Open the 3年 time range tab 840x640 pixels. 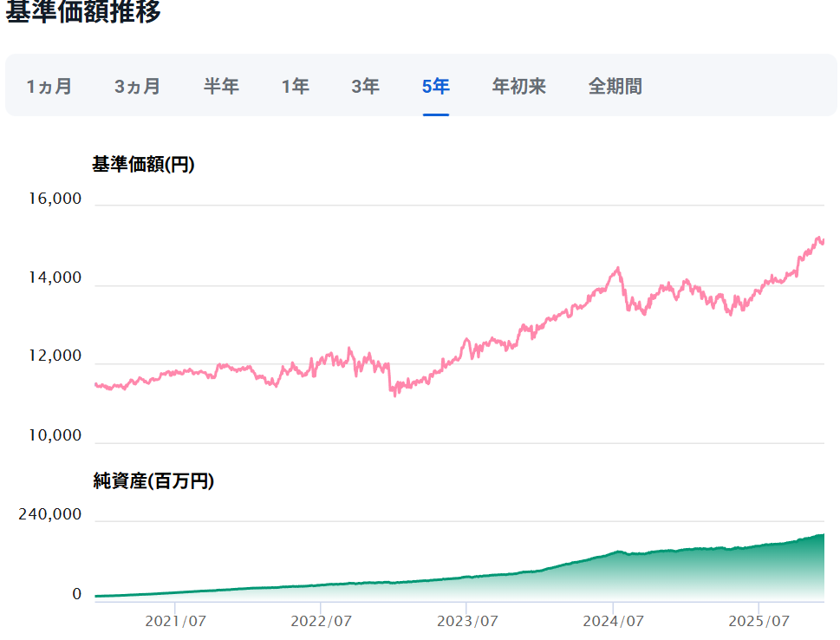click(x=365, y=87)
